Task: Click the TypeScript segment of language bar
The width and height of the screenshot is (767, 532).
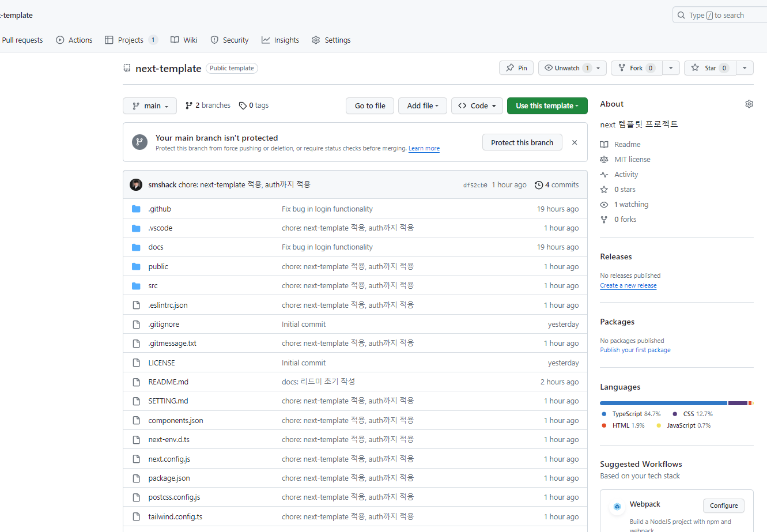Action: coord(663,403)
